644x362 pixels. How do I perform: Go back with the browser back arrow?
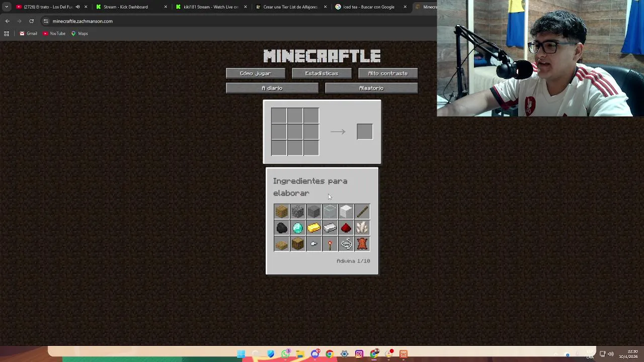[x=7, y=21]
